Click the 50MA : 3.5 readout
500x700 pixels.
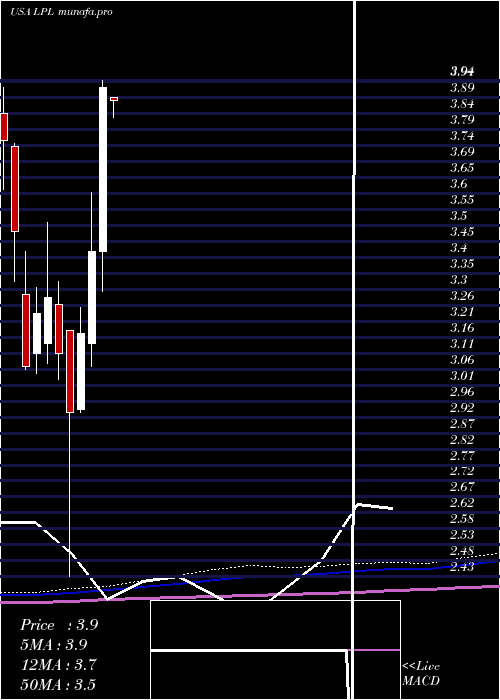pos(58,684)
